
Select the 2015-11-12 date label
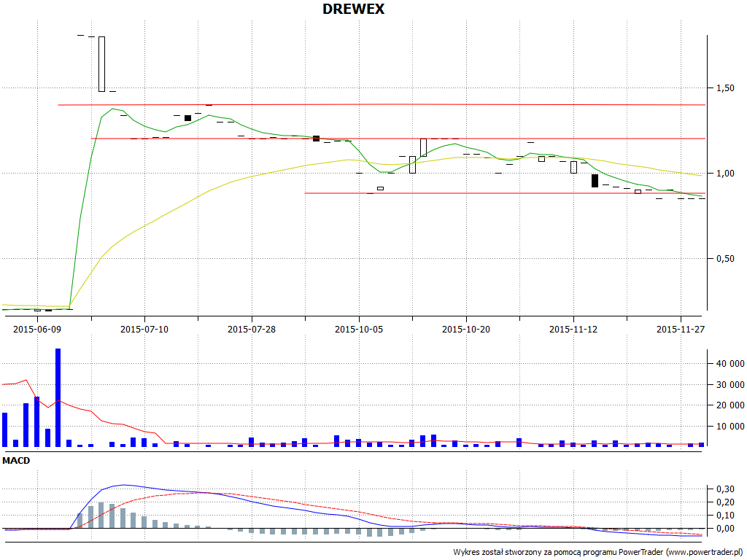[x=573, y=329]
